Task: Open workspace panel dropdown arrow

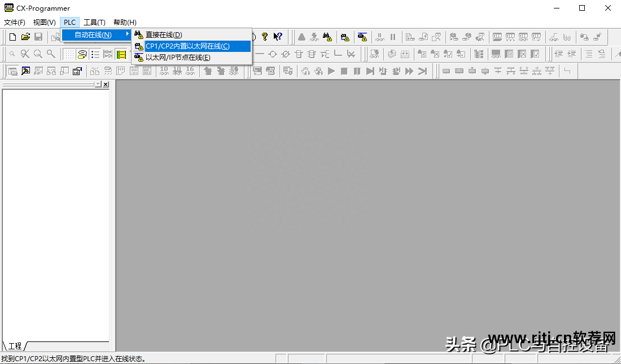Action: coord(98,84)
